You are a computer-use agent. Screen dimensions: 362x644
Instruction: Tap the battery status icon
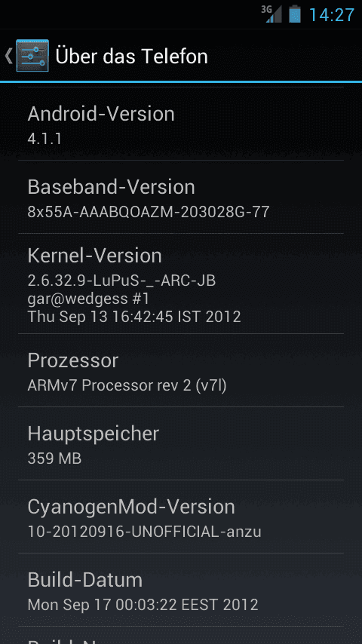click(x=295, y=14)
